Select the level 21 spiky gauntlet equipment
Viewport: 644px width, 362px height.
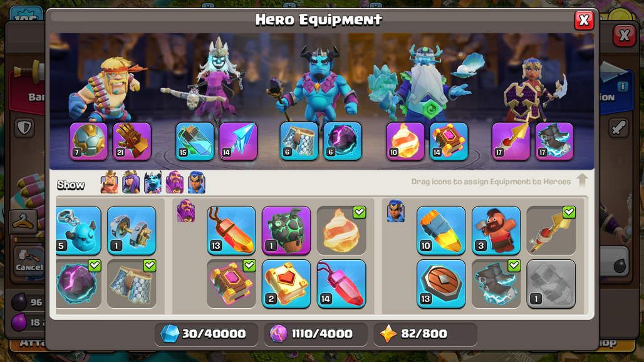point(132,142)
